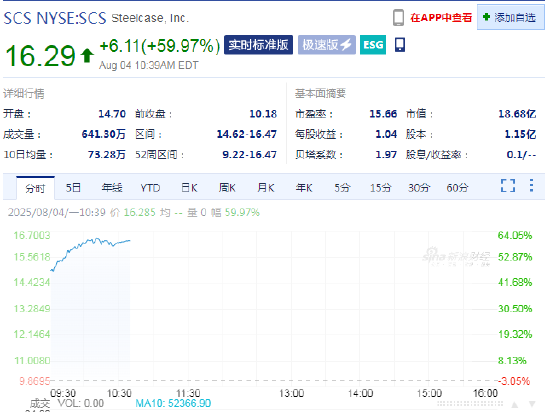Click the ESG badge icon
The height and width of the screenshot is (412, 550).
tap(373, 45)
